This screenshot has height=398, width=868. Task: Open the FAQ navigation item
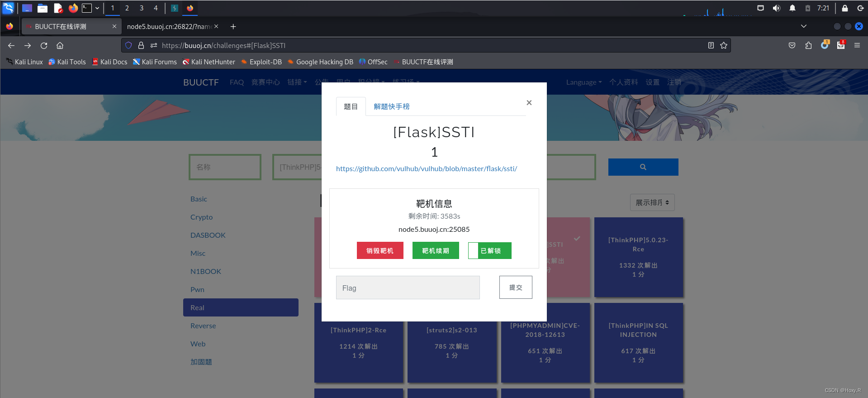(x=237, y=82)
